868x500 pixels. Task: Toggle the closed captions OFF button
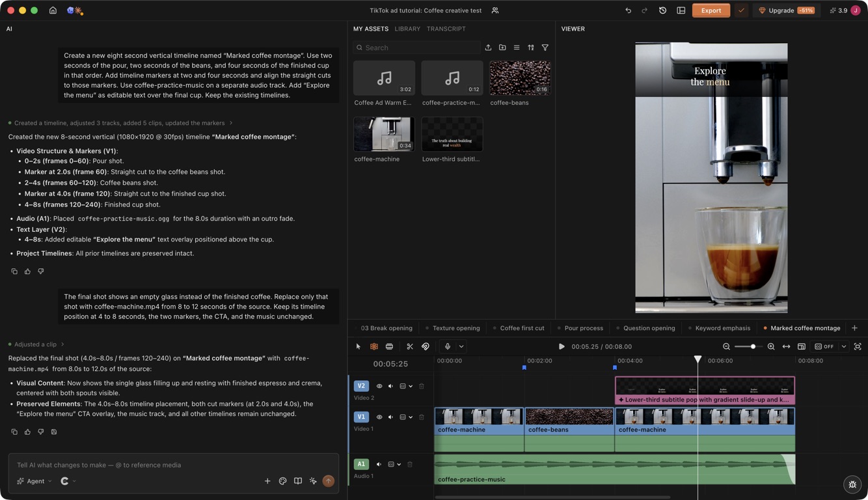[x=824, y=346]
